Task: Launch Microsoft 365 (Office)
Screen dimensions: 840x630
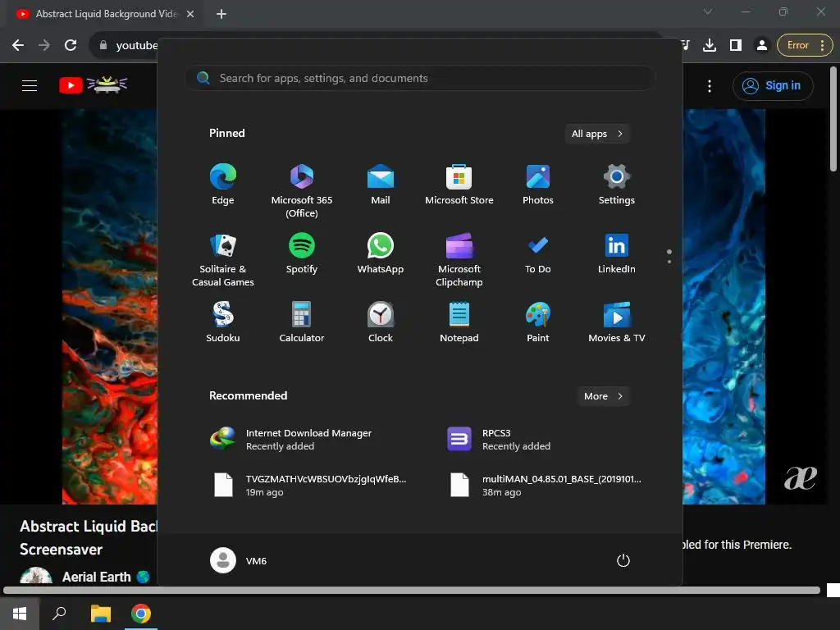Action: click(302, 190)
